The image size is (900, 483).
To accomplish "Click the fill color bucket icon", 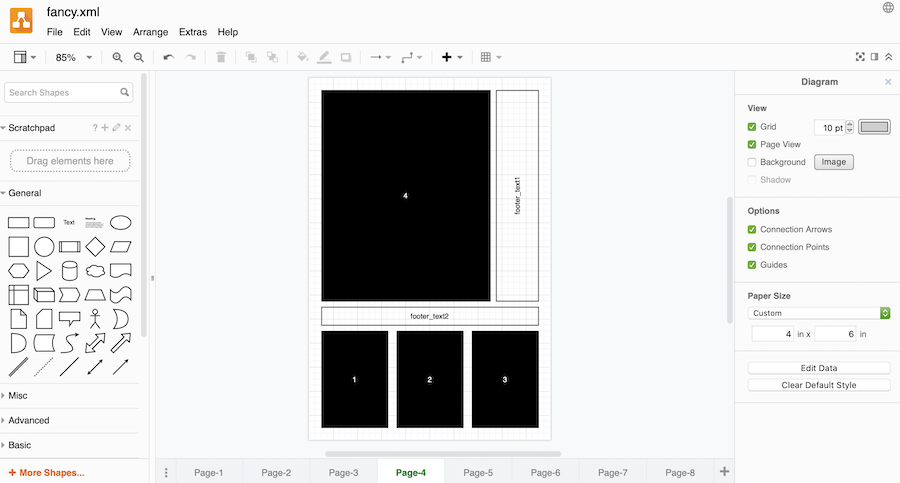I will [302, 57].
